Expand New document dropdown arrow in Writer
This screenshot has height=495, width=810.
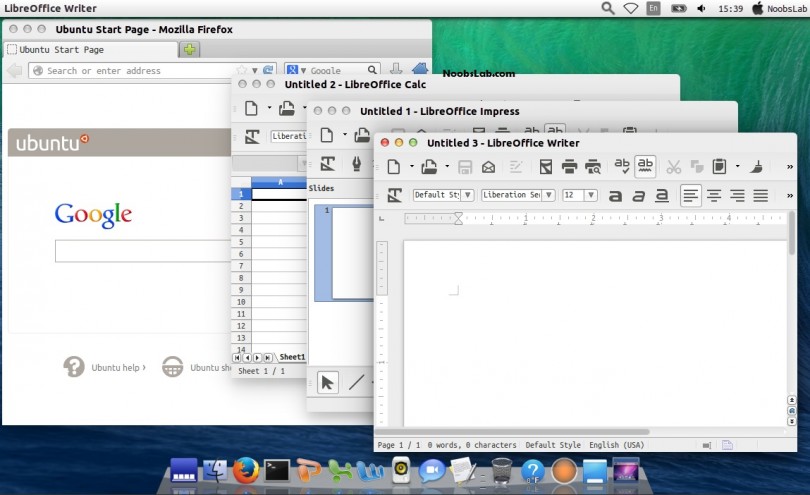pyautogui.click(x=412, y=166)
